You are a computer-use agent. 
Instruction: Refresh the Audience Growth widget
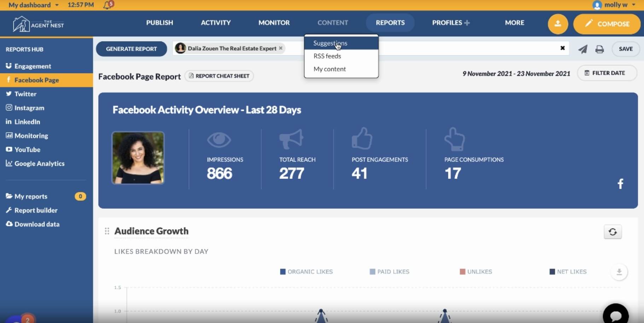[x=613, y=232]
